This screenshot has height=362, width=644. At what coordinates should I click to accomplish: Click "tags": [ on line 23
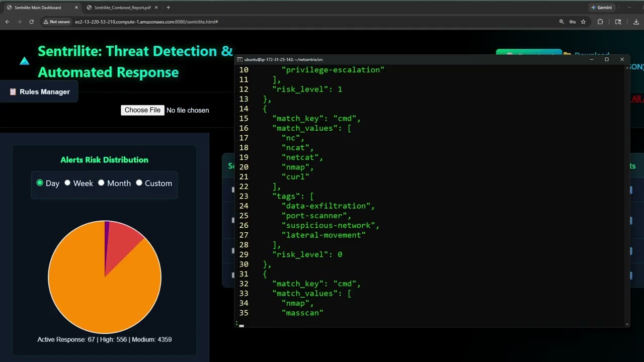pos(293,196)
